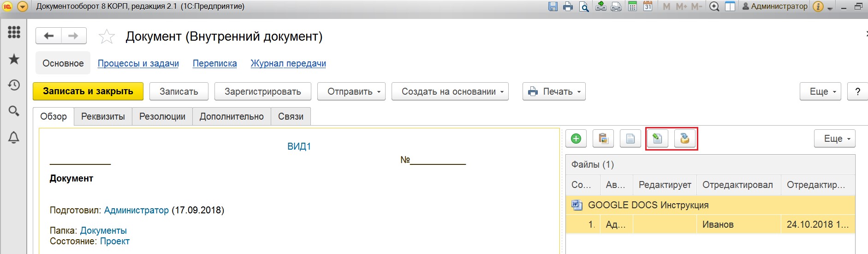868x254 pixels.
Task: Click the Файлы (1) group header
Action: [x=710, y=164]
